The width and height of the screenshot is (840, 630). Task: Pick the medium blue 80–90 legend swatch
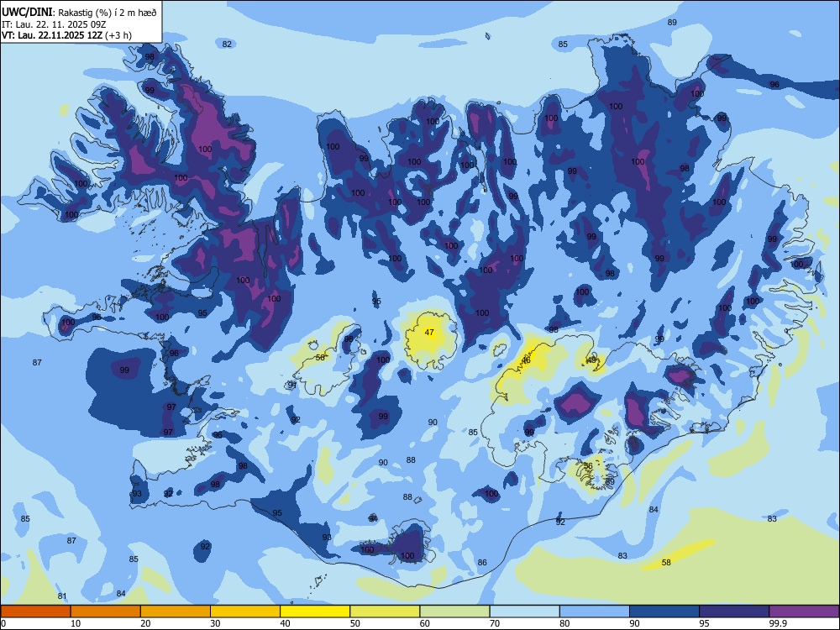pyautogui.click(x=595, y=612)
